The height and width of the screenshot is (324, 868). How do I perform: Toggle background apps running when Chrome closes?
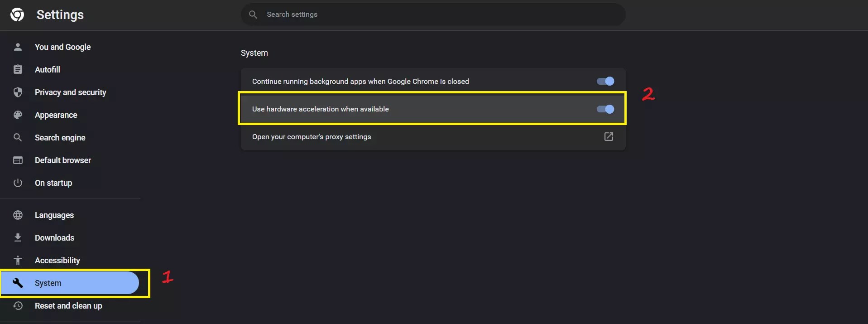pos(604,81)
